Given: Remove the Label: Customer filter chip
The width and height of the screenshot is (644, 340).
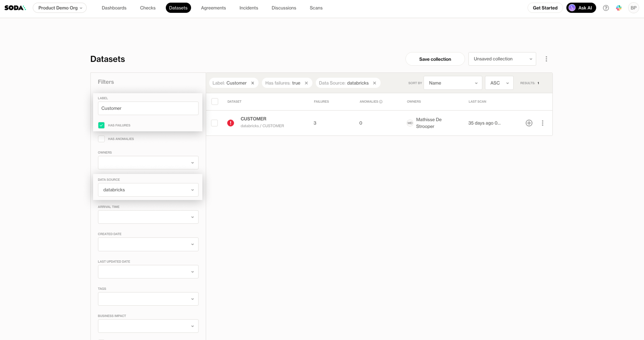Looking at the screenshot, I should (252, 83).
